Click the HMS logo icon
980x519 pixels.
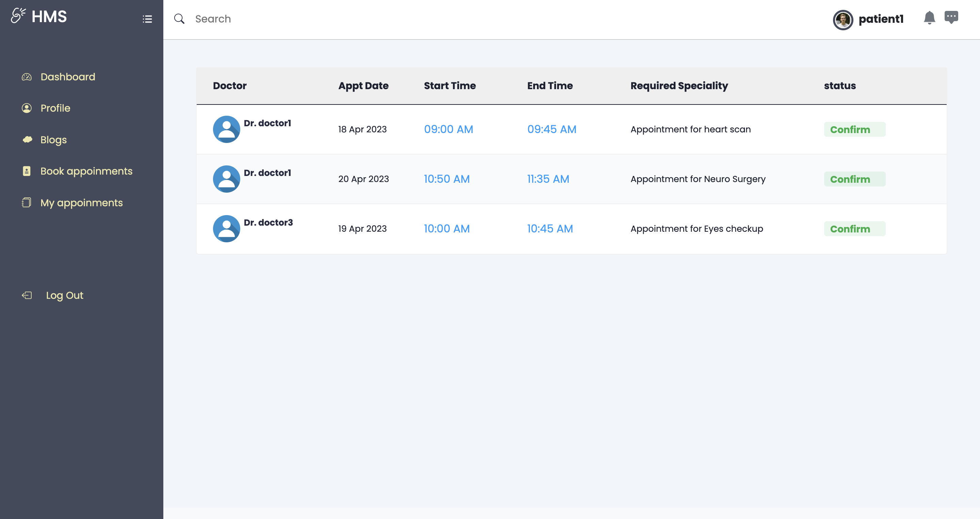pyautogui.click(x=18, y=16)
